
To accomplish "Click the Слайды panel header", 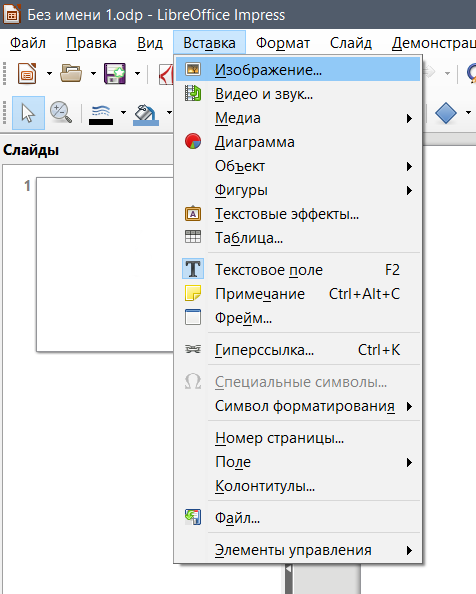I will click(x=31, y=150).
